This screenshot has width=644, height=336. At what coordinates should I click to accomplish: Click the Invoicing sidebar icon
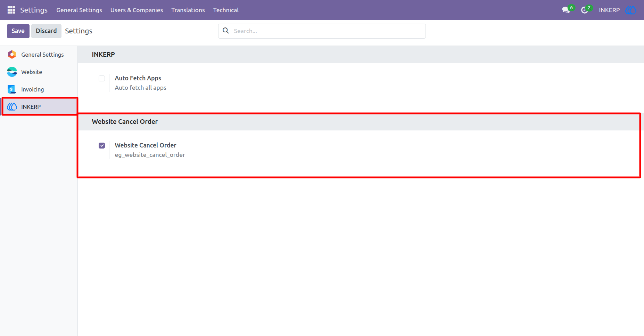[x=12, y=89]
